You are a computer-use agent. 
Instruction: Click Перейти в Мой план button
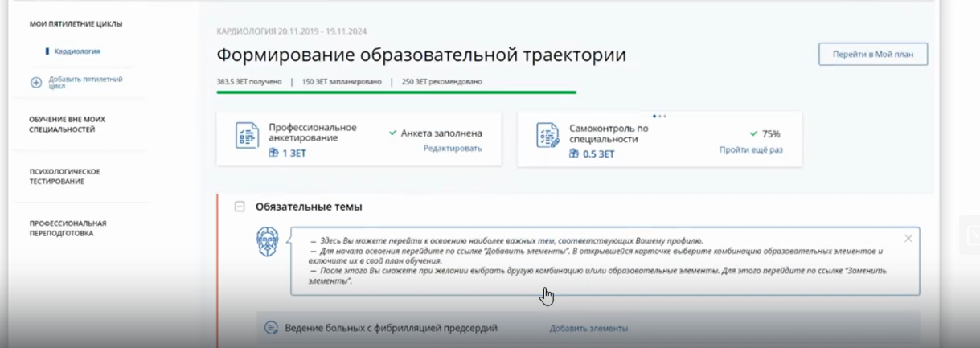(873, 55)
